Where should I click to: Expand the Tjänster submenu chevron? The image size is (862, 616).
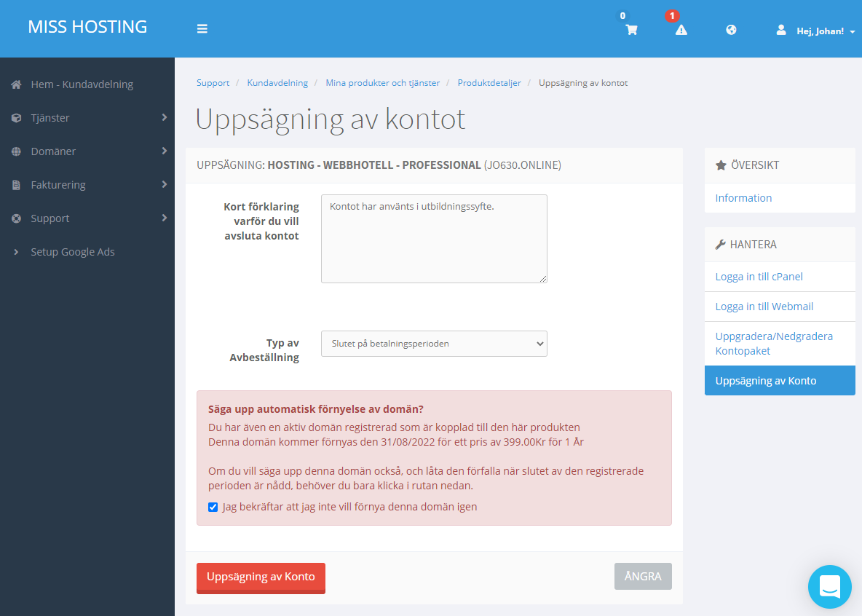coord(164,117)
